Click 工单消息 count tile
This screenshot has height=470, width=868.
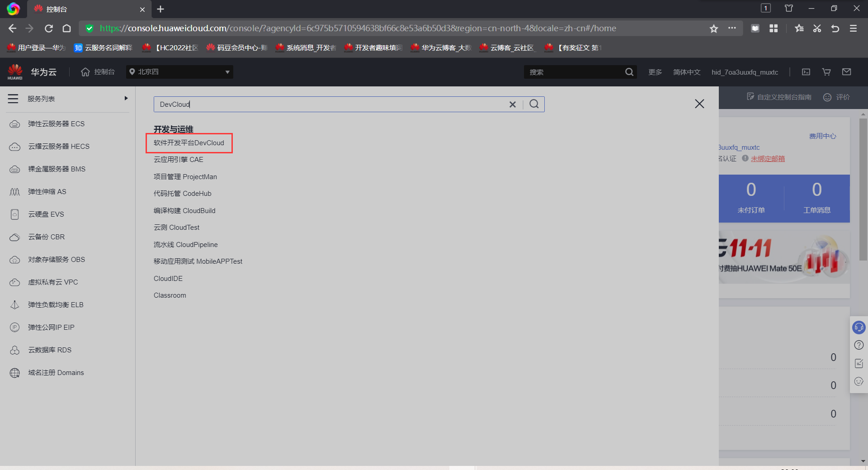817,198
